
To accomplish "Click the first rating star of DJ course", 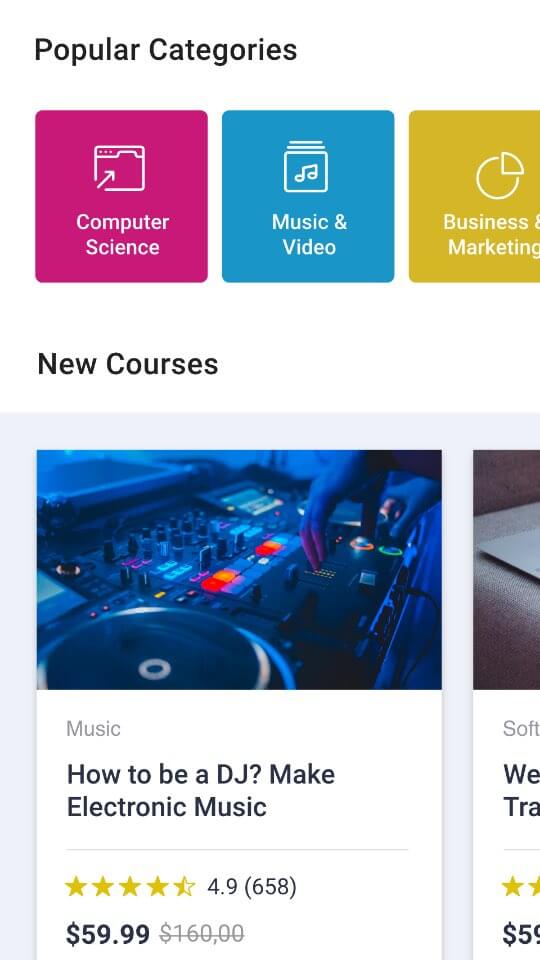I will [x=76, y=886].
